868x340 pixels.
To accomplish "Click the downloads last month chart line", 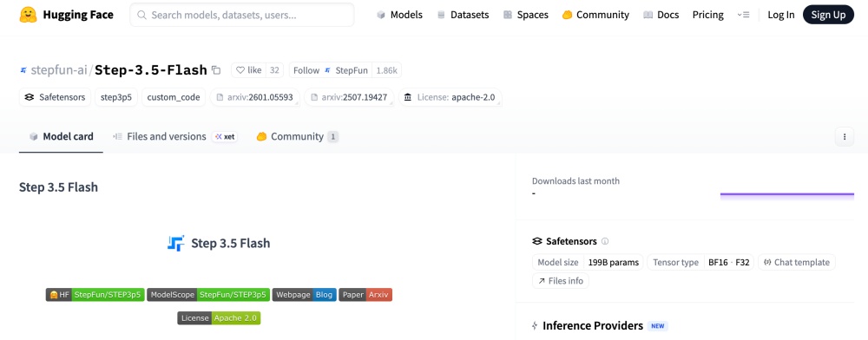I will click(x=786, y=194).
